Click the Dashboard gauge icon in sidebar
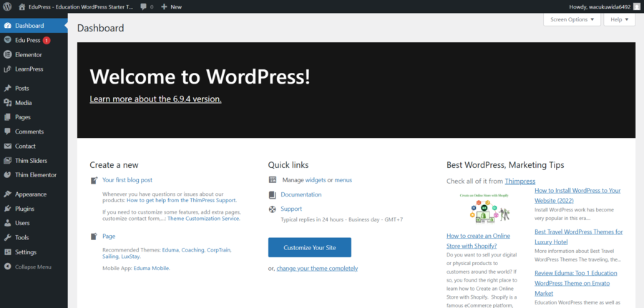Screen dimensions: 644x308 (7, 26)
